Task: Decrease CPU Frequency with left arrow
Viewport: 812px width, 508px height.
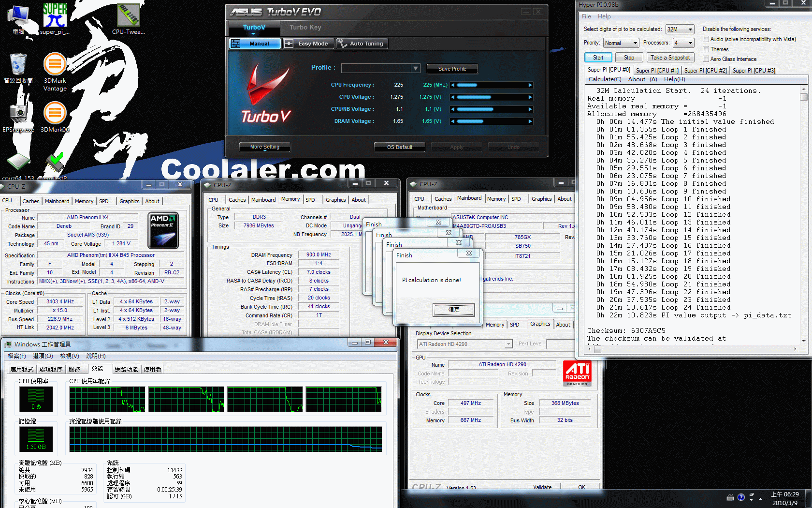Action: coord(453,85)
